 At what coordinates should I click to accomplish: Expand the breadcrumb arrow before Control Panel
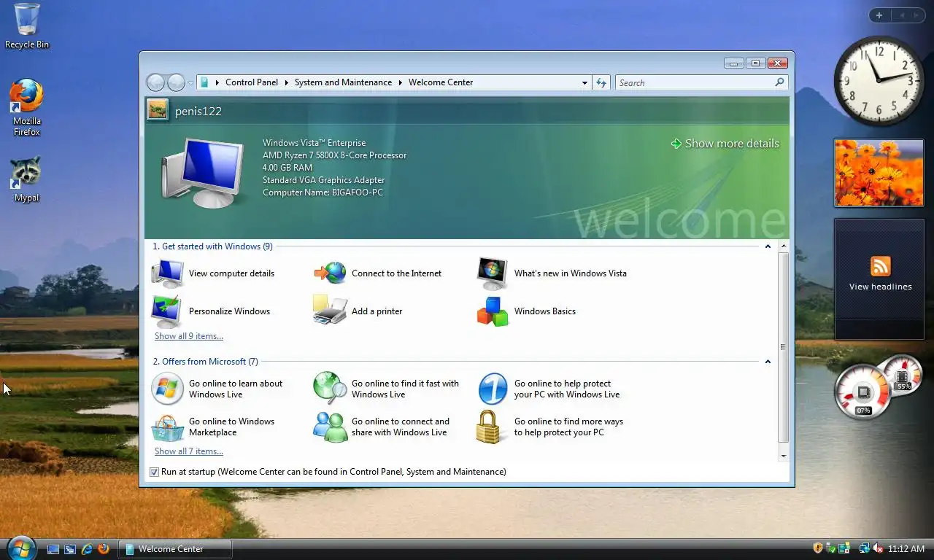click(217, 82)
